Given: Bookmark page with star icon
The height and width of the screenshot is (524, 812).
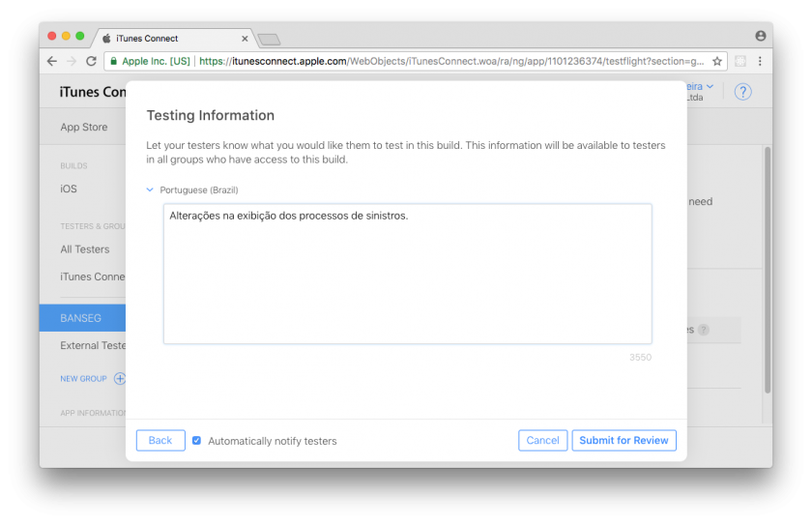Looking at the screenshot, I should tap(717, 61).
